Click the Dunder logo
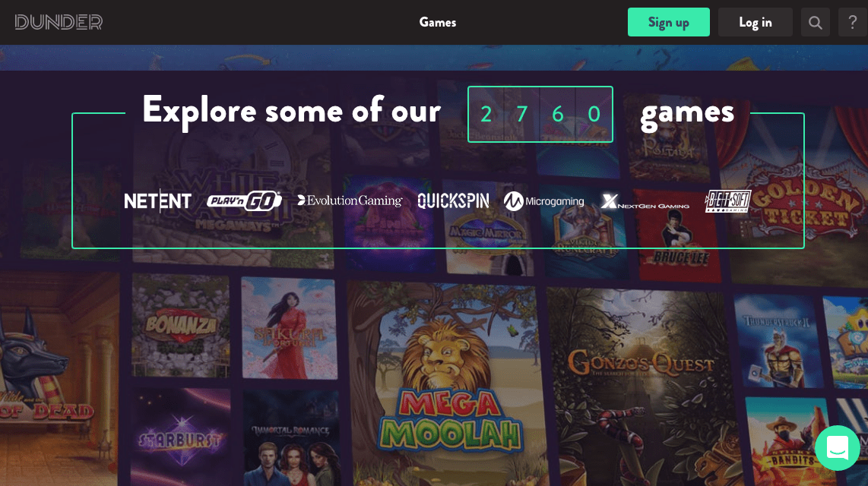 59,22
